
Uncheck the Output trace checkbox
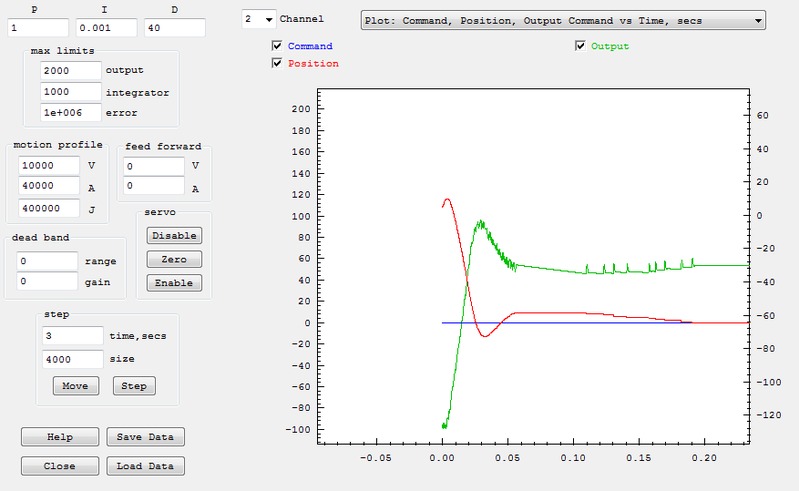tap(581, 46)
